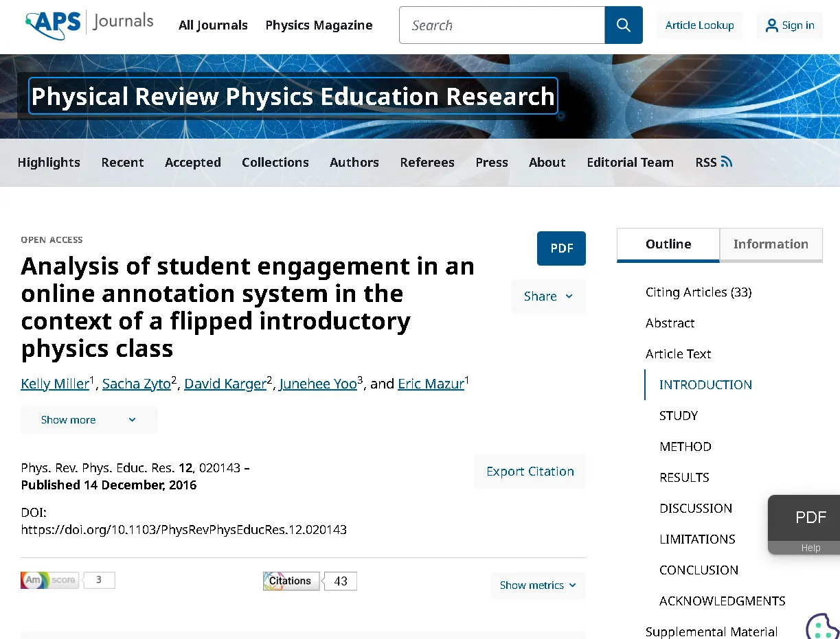
Task: Click into the Search input field
Action: click(501, 25)
